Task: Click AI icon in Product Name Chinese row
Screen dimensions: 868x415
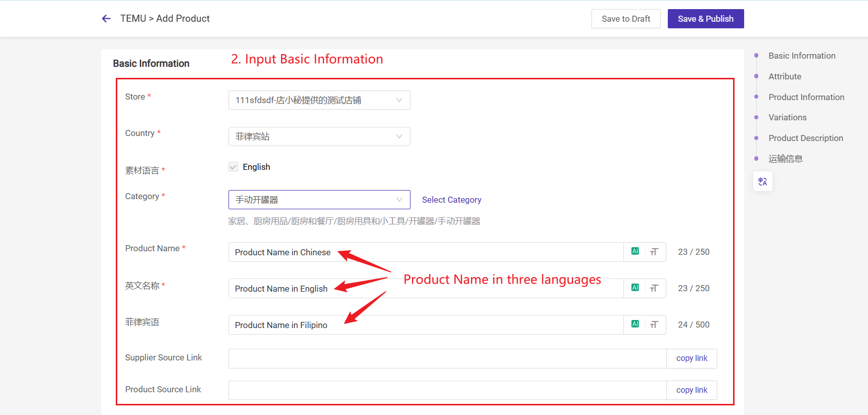Action: pos(635,251)
